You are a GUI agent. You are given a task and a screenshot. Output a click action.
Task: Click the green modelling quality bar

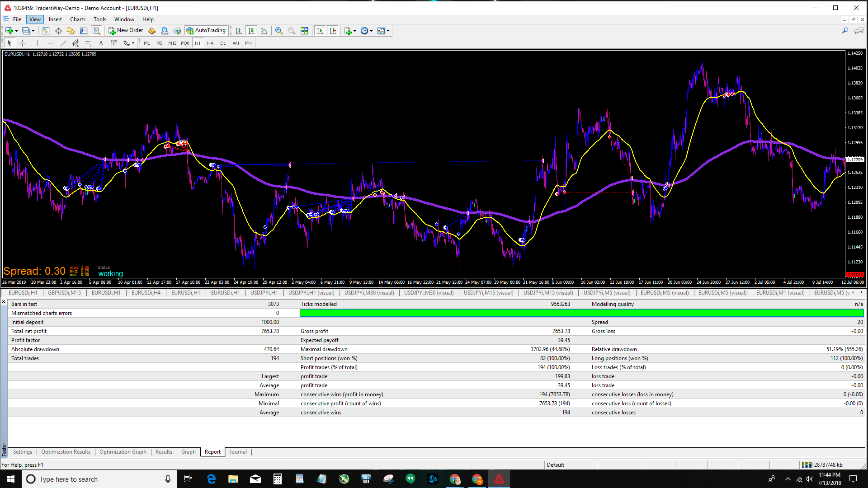[581, 313]
